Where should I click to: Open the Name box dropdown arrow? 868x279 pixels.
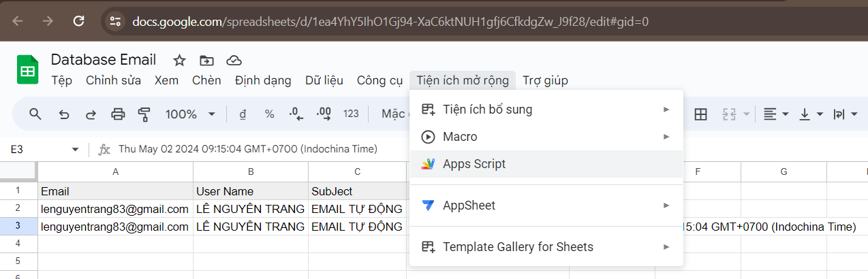tap(76, 149)
